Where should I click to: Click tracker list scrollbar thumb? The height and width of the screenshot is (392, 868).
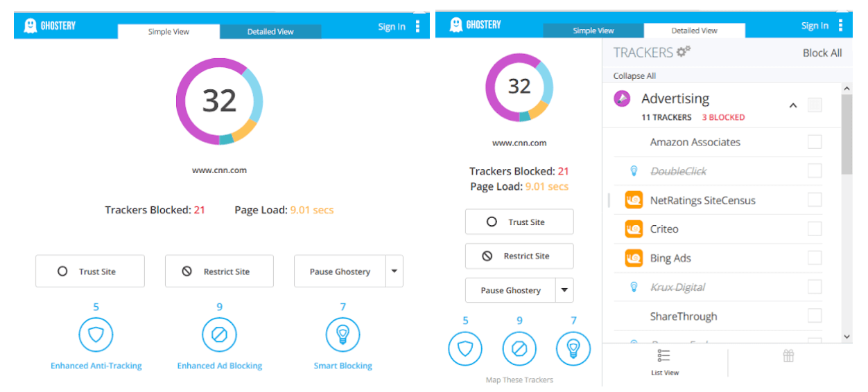coord(847,135)
